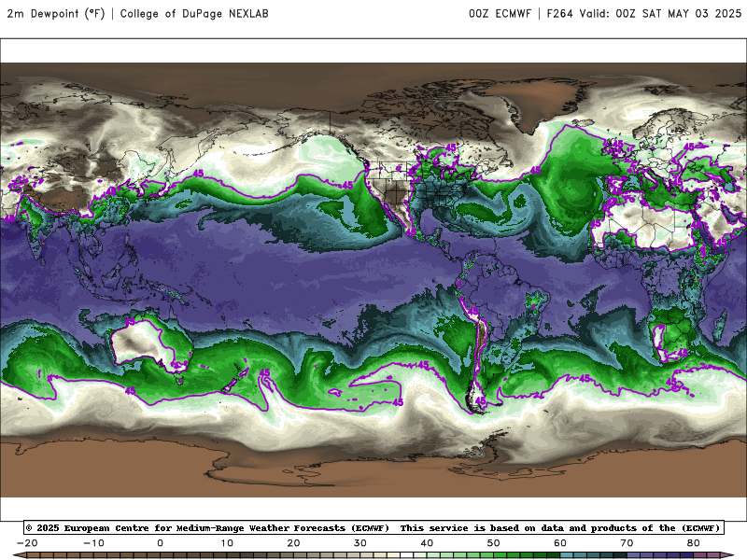Click the "College of DuPage NEXLAB" label
The width and height of the screenshot is (747, 560).
[194, 14]
